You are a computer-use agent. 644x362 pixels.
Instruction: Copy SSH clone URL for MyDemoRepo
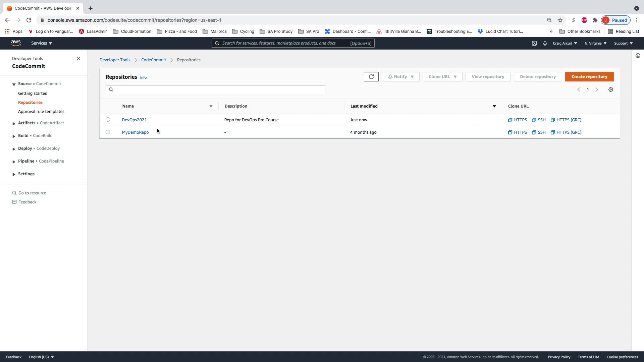click(x=539, y=132)
